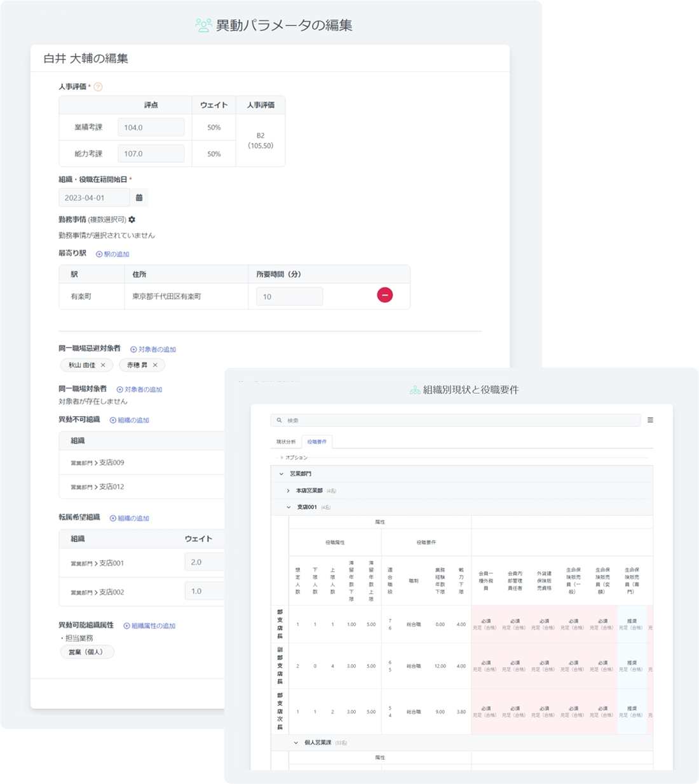Expand the 本店営業部 row
Screen dimensions: 699x784
(x=288, y=490)
